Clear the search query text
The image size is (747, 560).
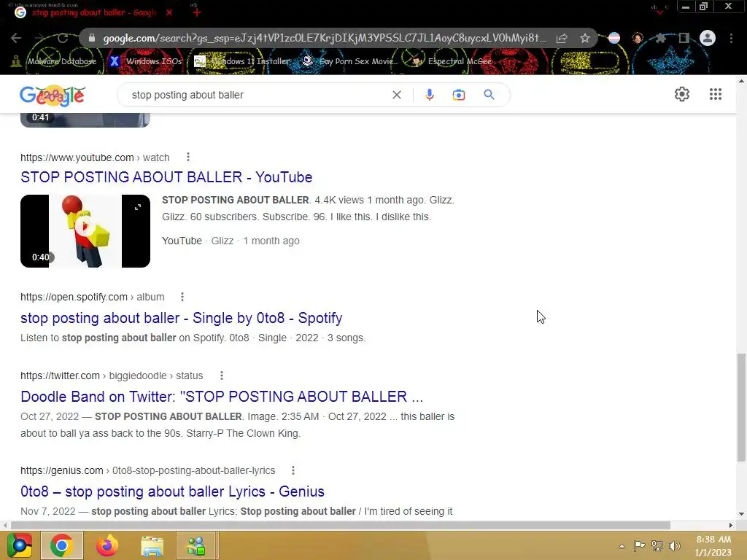pyautogui.click(x=396, y=95)
